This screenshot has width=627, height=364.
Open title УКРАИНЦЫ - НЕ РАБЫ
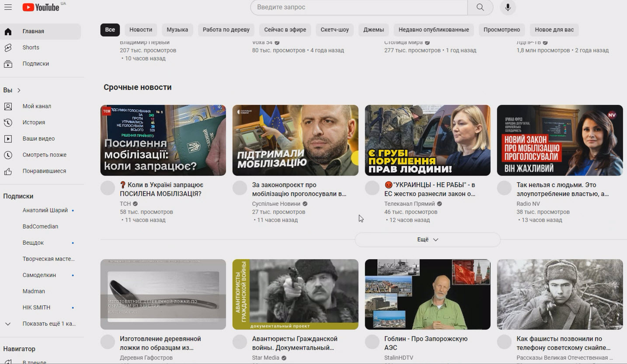tap(430, 189)
